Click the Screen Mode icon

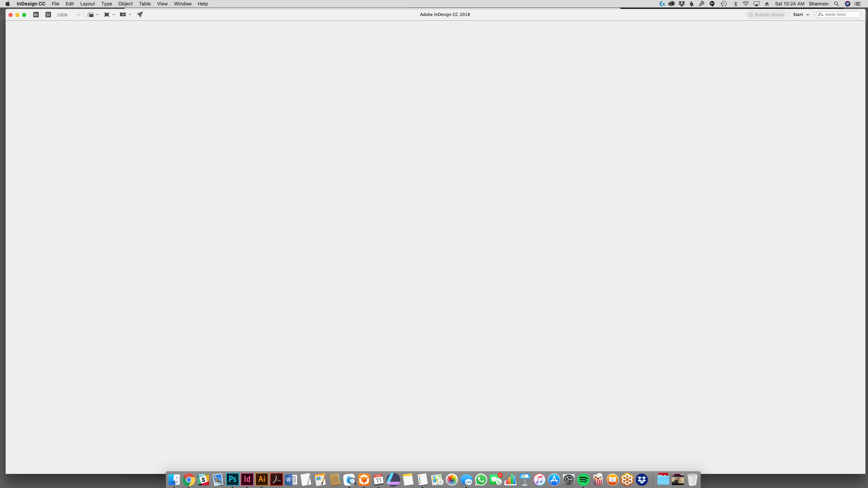(107, 14)
